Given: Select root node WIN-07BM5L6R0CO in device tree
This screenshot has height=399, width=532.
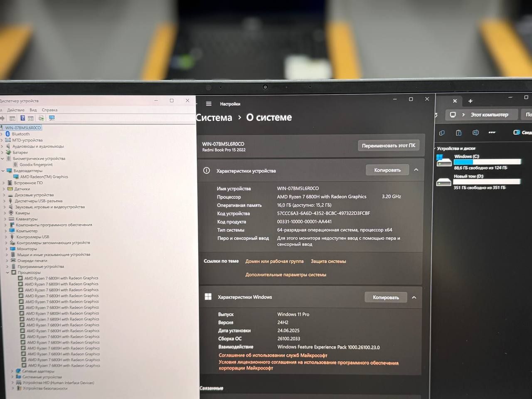Looking at the screenshot, I should pos(23,128).
